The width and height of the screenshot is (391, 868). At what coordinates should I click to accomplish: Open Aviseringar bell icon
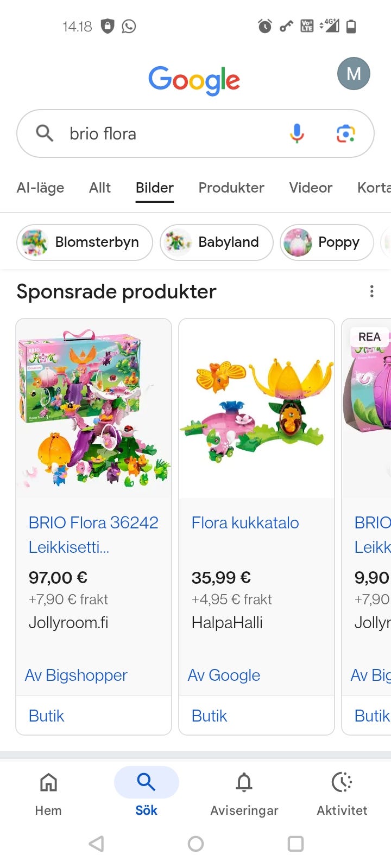244,794
